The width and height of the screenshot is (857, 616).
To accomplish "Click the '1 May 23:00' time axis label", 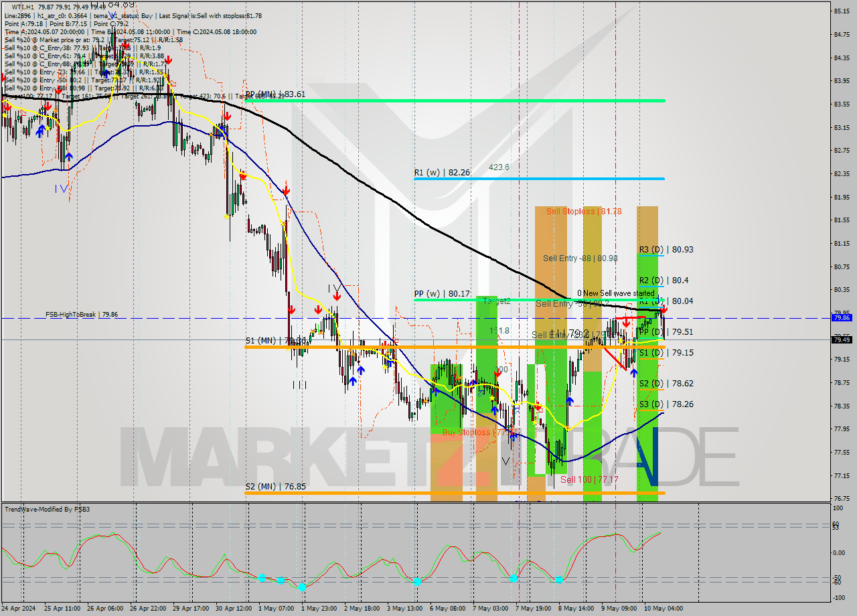I will pyautogui.click(x=319, y=608).
